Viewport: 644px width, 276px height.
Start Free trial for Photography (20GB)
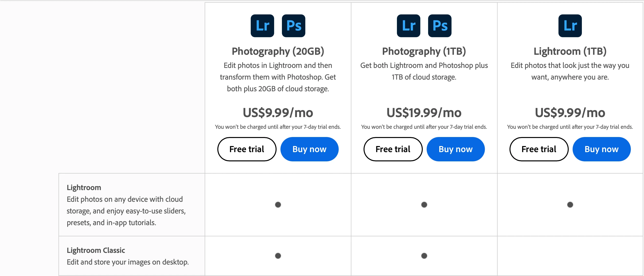(x=247, y=149)
